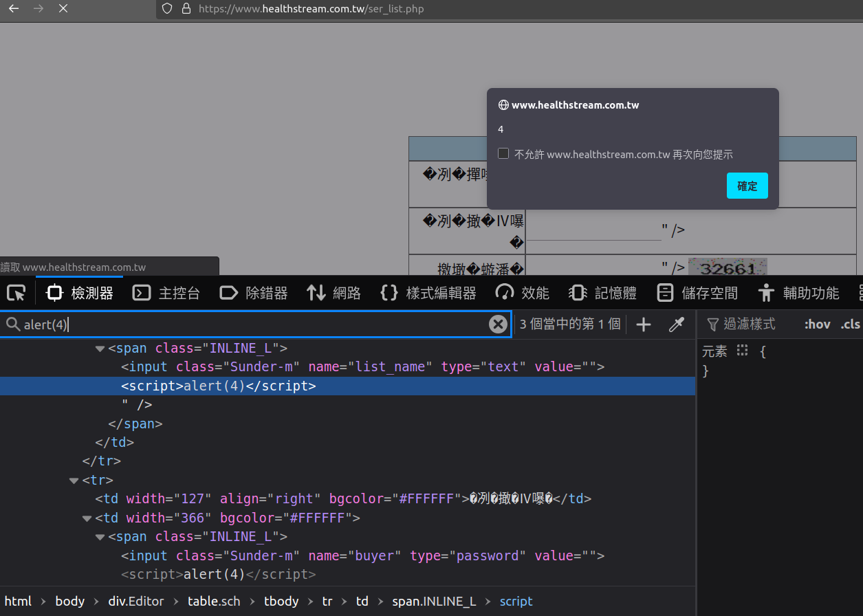This screenshot has height=616, width=863.
Task: Toggle the :hov pseudo-class panel
Action: pos(817,324)
